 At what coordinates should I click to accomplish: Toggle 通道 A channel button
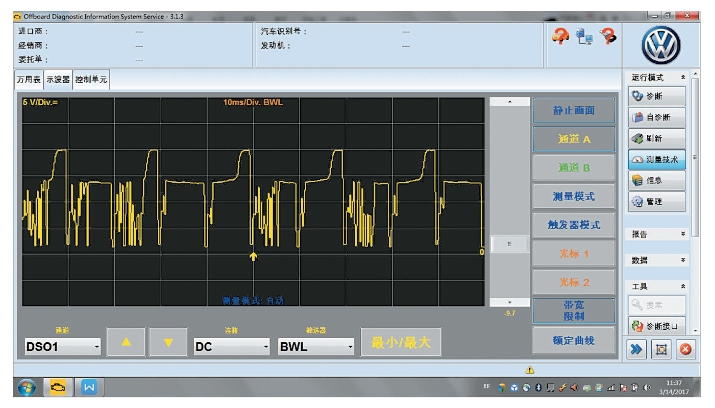pyautogui.click(x=573, y=139)
